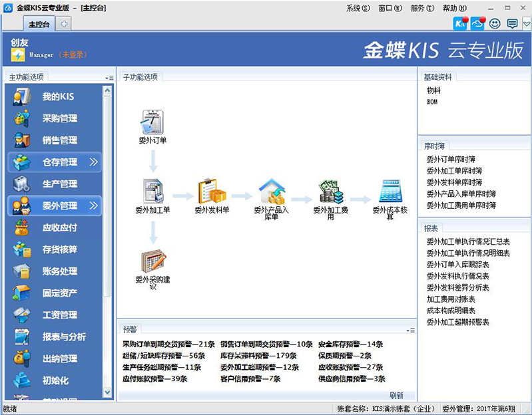Open the 委外采购建议 icon
Screen dimensions: 532x415
click(x=152, y=261)
